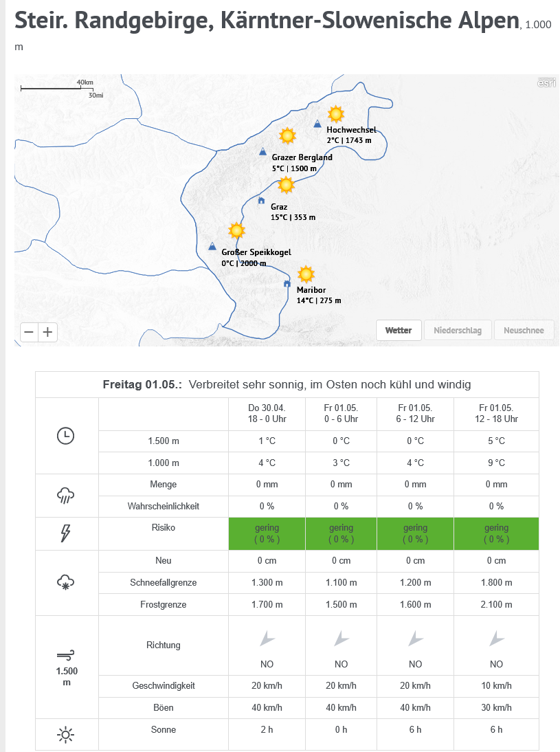This screenshot has width=560, height=752.
Task: Click the clock icon in forecast table
Action: pyautogui.click(x=66, y=436)
